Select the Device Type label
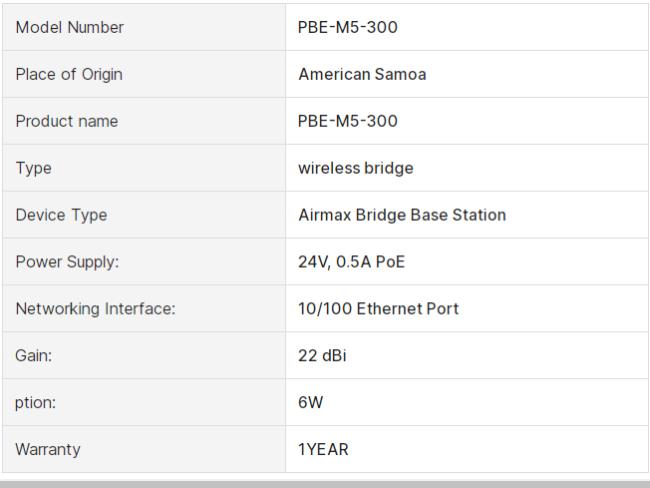The image size is (650, 488). click(x=61, y=215)
